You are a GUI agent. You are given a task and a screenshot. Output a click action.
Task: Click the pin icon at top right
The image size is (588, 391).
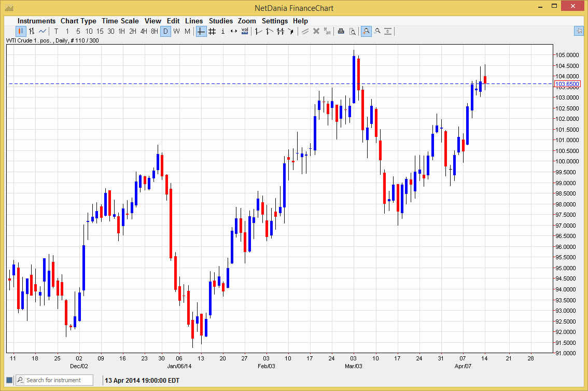point(579,31)
